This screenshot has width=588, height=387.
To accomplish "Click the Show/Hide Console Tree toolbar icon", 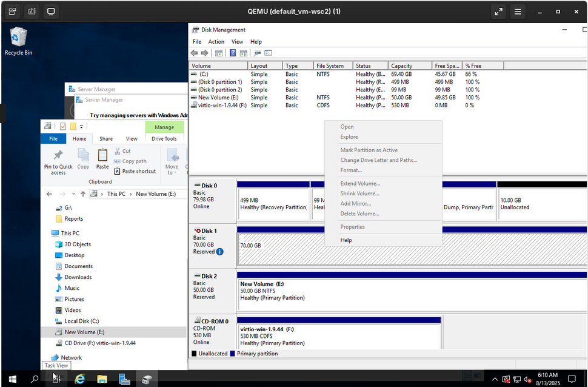I will pos(219,53).
